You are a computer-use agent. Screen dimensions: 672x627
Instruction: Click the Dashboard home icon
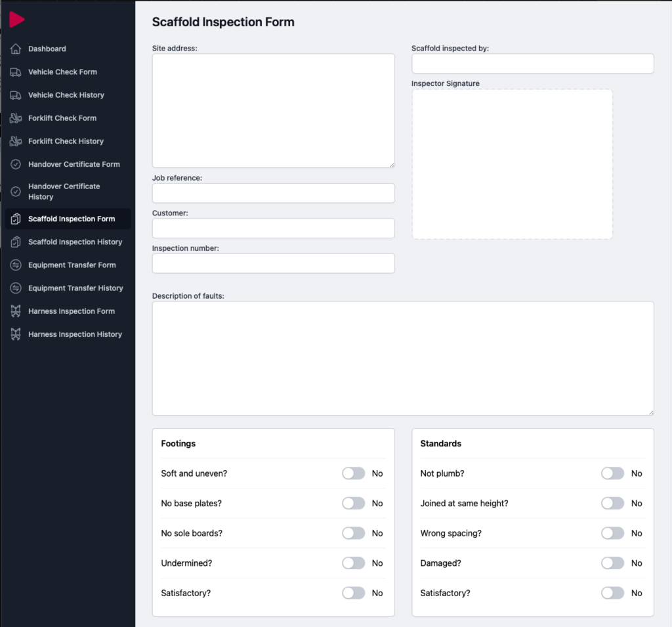(x=16, y=49)
